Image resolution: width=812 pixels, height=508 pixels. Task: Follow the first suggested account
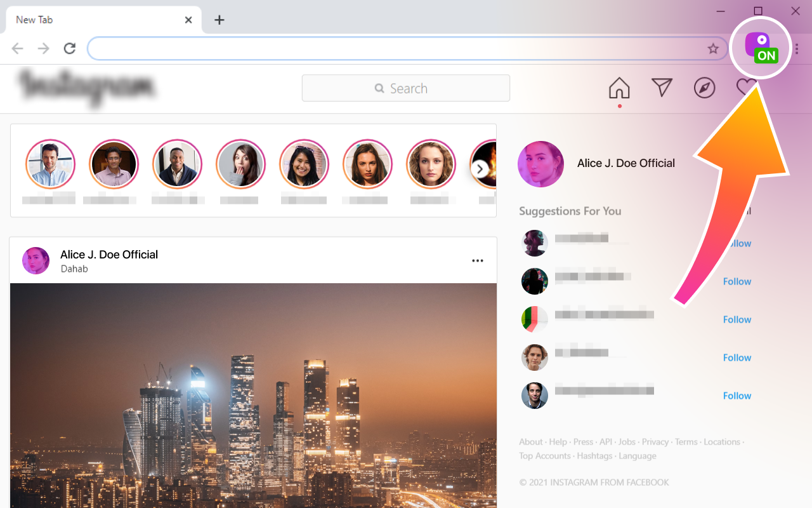click(x=737, y=243)
